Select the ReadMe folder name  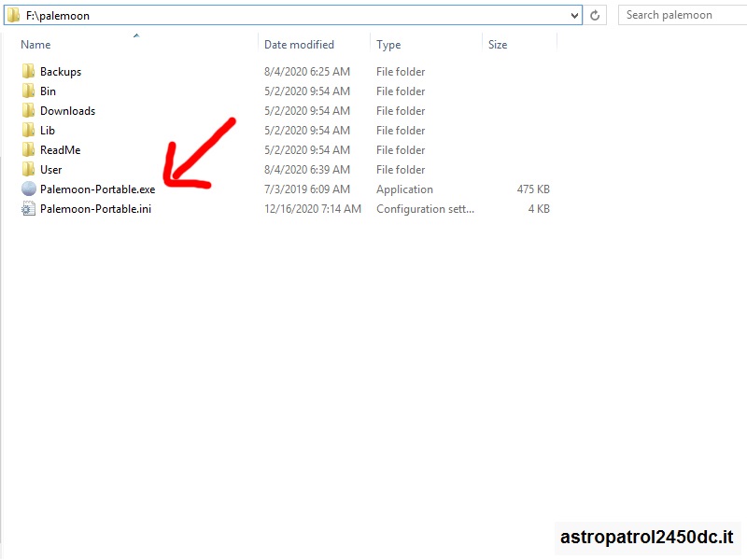pos(60,150)
